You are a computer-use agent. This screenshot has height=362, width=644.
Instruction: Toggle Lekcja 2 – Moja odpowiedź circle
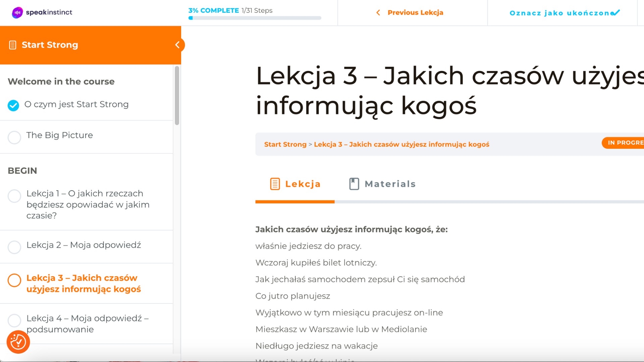[14, 247]
